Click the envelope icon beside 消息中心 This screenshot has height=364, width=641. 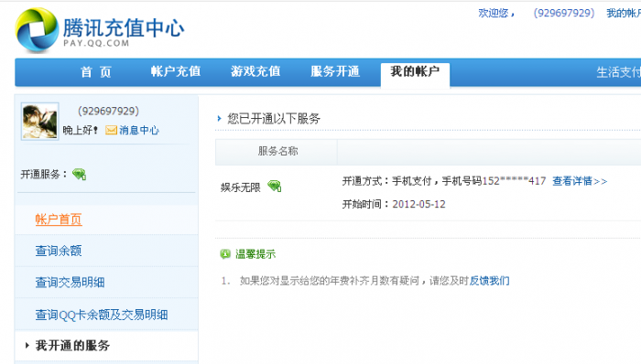click(x=111, y=130)
